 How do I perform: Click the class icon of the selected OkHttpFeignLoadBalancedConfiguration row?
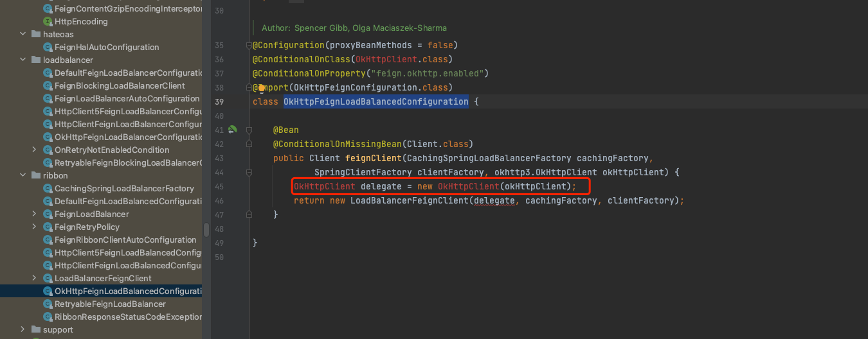pos(48,291)
